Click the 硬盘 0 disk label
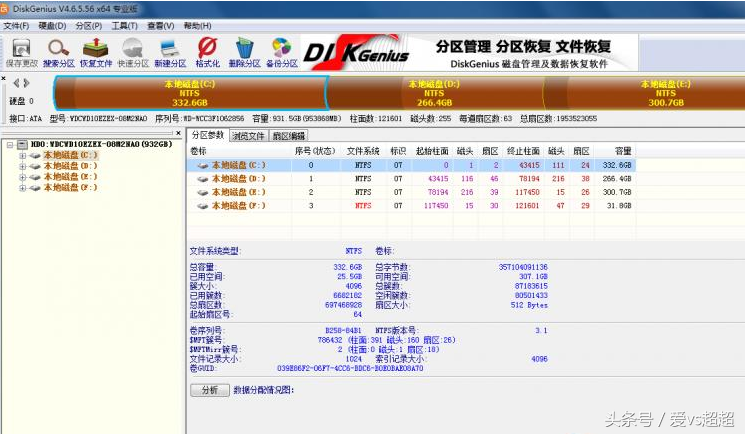Image resolution: width=745 pixels, height=434 pixels. pyautogui.click(x=21, y=101)
